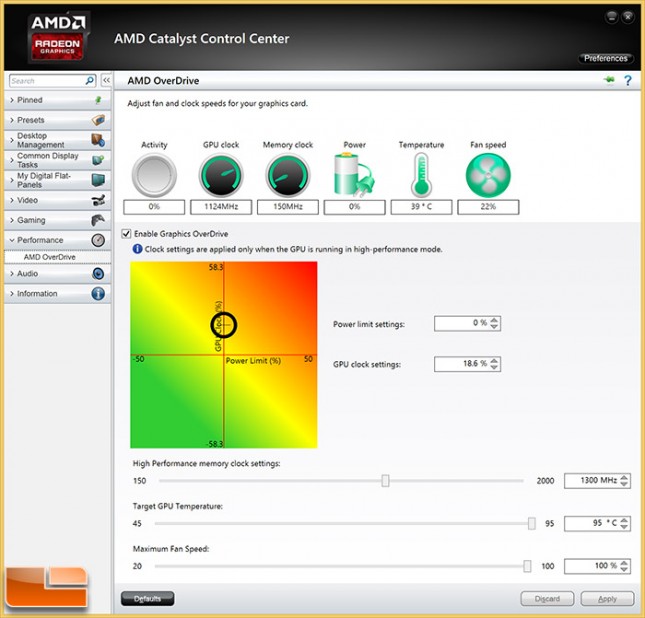Viewport: 645px width, 618px height.
Task: Click the Temperature thermometer icon
Action: click(x=421, y=175)
